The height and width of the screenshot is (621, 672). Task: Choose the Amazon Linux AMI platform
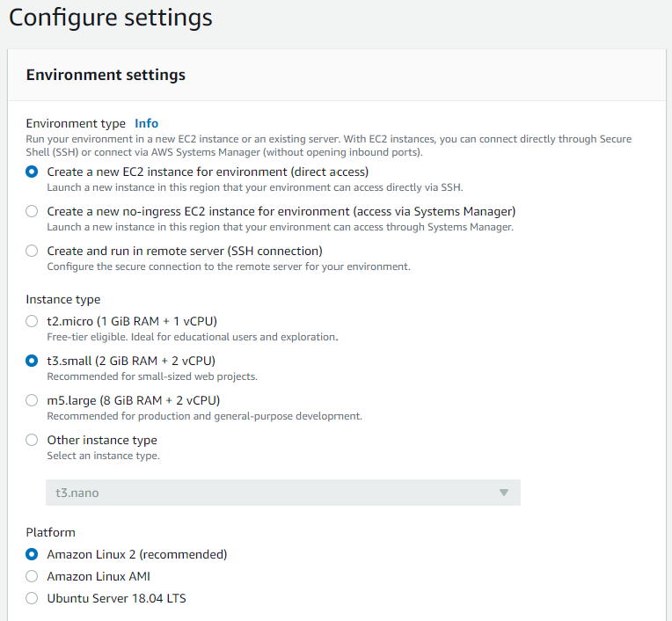click(33, 577)
